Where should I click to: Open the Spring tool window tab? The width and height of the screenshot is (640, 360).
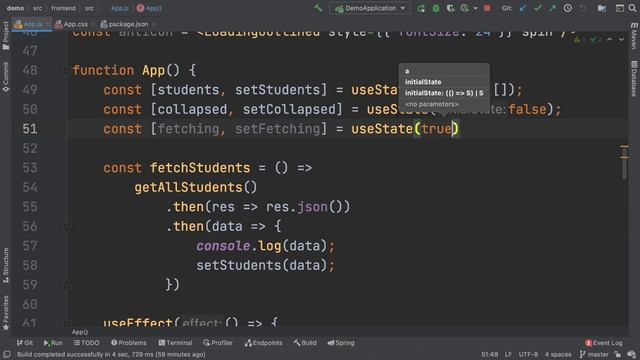tap(341, 343)
